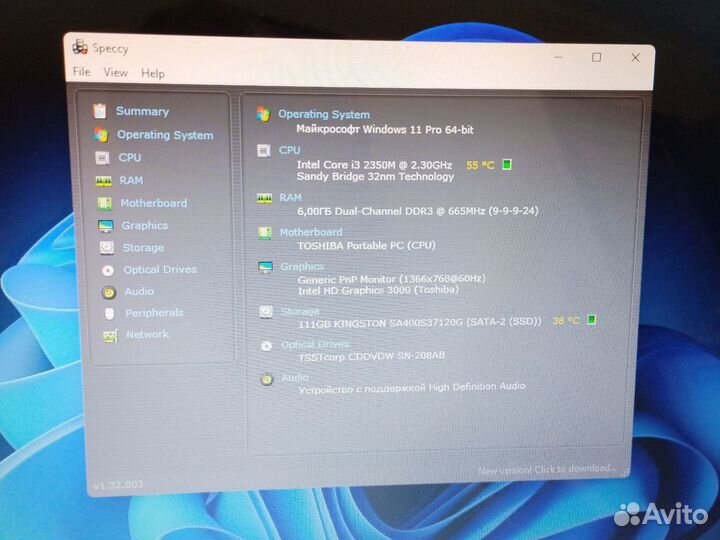Click CPU chip icon in summary panel

[x=264, y=150]
